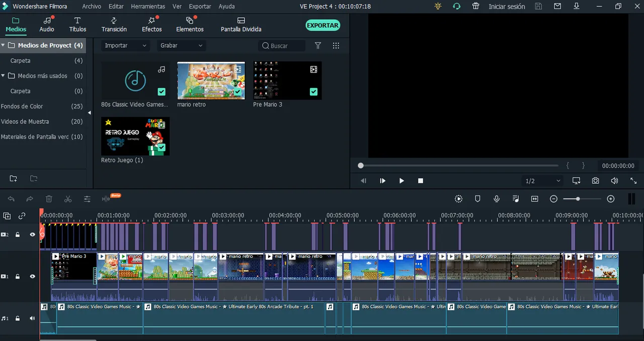This screenshot has height=341, width=644.
Task: Click checkmark on Pre Mario 3 media
Action: click(x=313, y=92)
